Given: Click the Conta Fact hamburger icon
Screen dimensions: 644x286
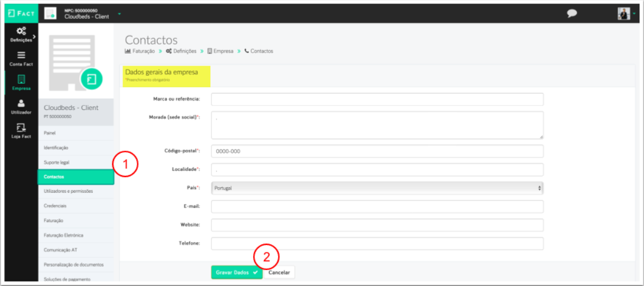Looking at the screenshot, I should click(21, 55).
